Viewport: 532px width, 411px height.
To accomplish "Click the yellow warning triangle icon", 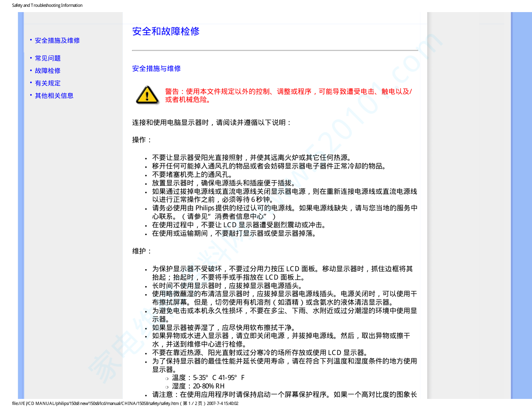I will [147, 95].
